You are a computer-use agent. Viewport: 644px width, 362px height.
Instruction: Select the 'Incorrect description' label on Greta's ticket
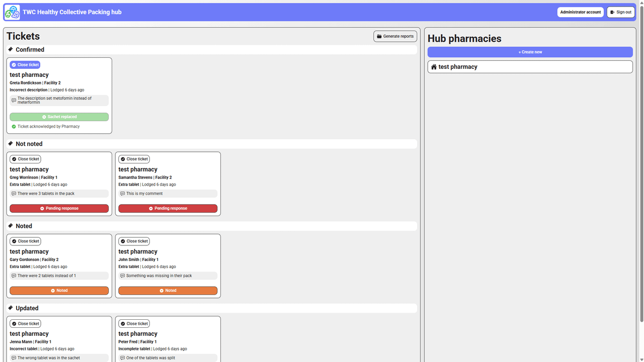(29, 90)
